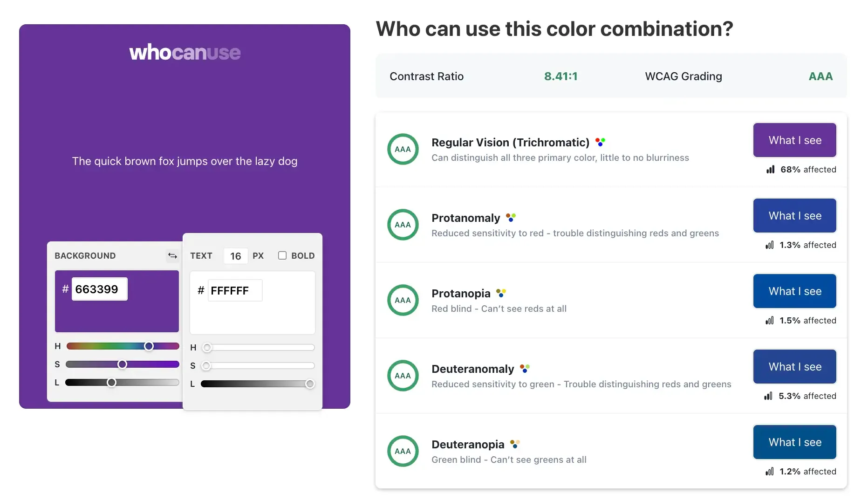
Task: Click the bar chart icon beside 68% affected
Action: (771, 170)
